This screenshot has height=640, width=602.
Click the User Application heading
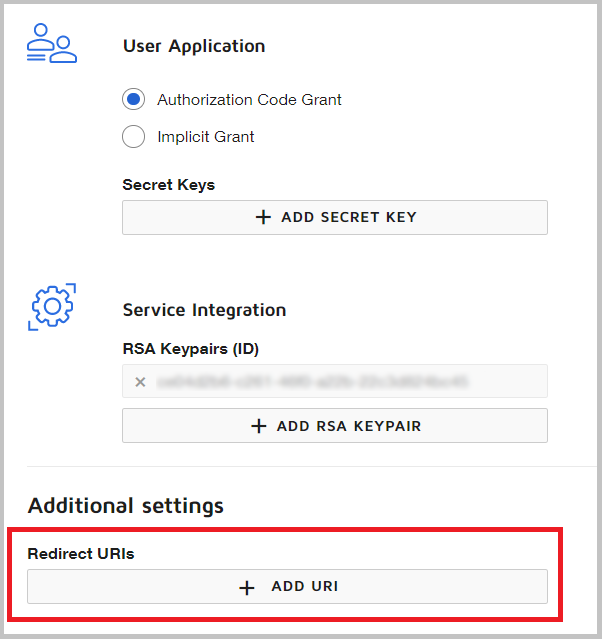tap(194, 46)
